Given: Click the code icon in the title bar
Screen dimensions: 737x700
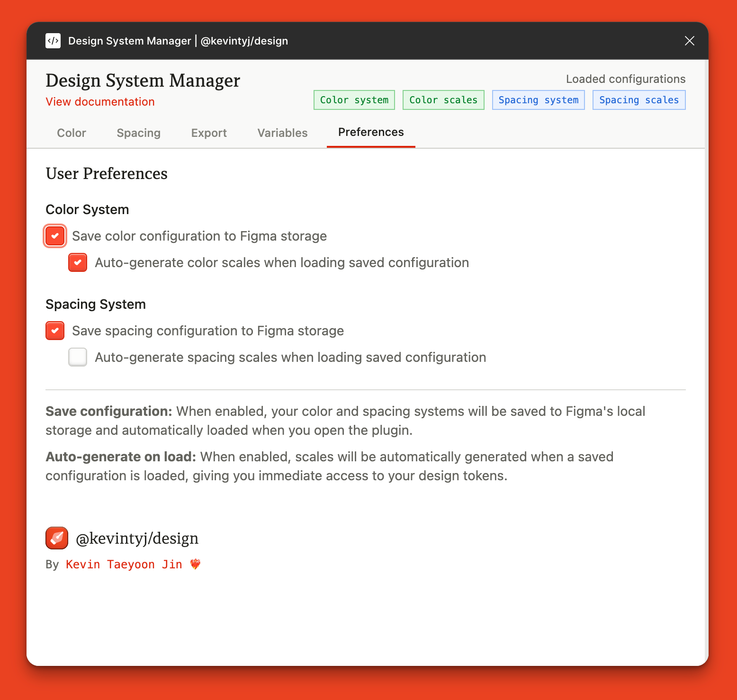Looking at the screenshot, I should pyautogui.click(x=53, y=41).
